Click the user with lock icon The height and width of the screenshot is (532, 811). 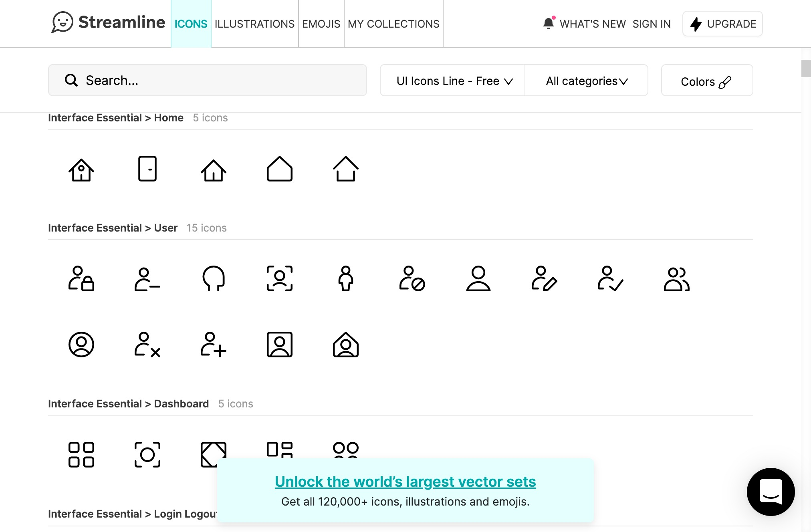(x=81, y=278)
